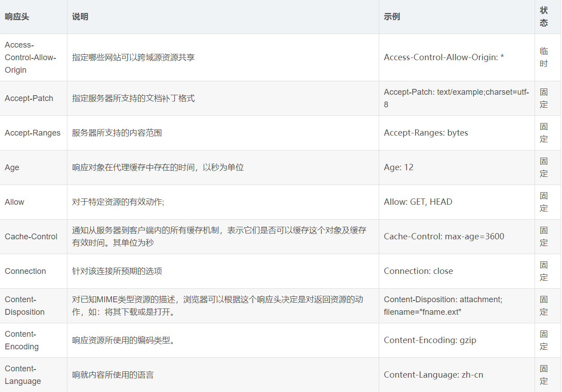Viewport: 562px width, 392px height.
Task: Select the Content-Disposition header name cell
Action: (x=25, y=306)
